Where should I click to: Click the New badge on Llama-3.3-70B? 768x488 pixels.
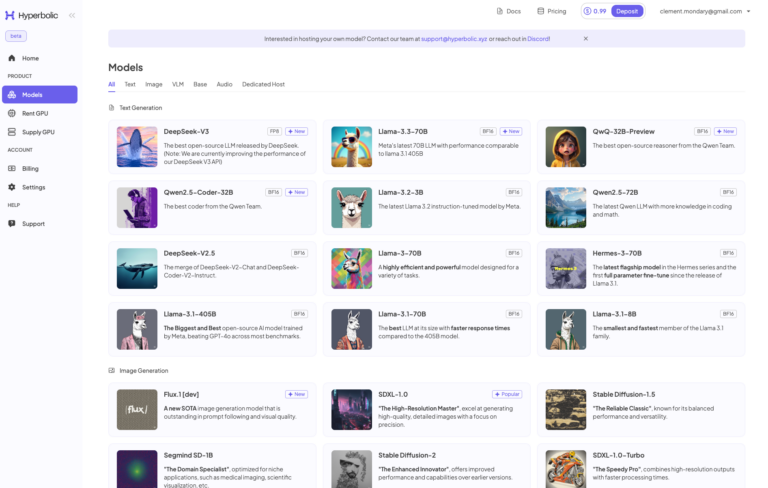coord(511,131)
